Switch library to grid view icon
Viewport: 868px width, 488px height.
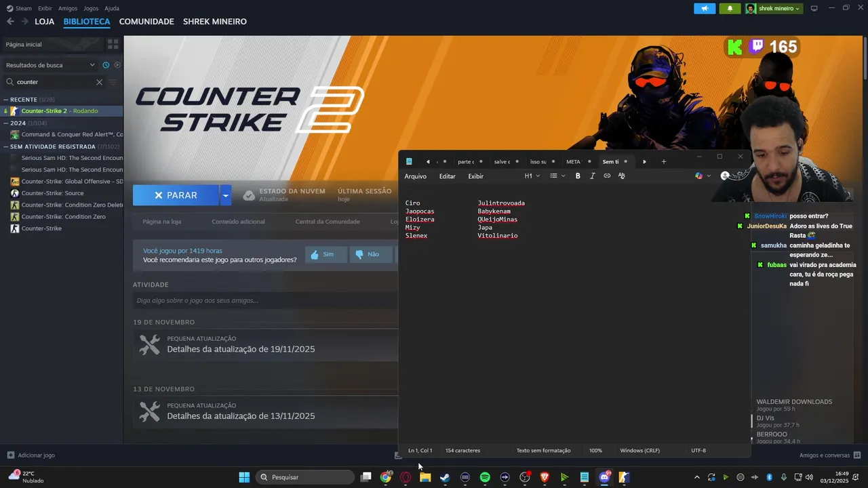pos(113,44)
